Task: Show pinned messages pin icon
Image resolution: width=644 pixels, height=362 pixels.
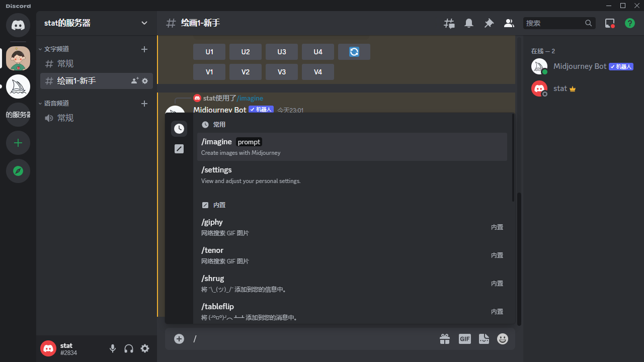Action: pos(489,23)
